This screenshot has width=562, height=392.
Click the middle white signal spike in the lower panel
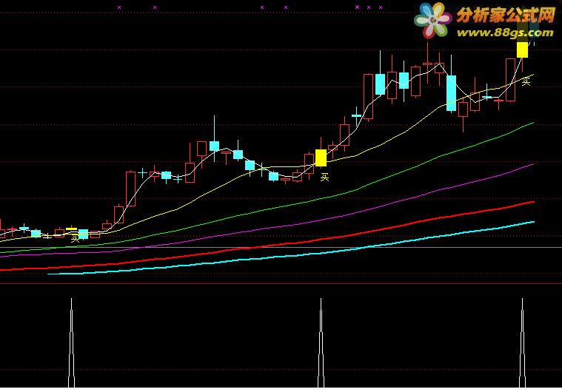(321, 342)
